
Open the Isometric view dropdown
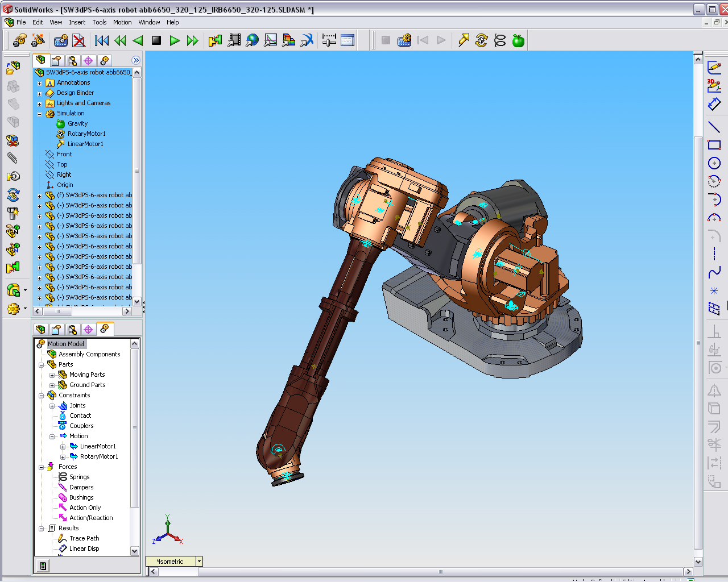tap(199, 561)
